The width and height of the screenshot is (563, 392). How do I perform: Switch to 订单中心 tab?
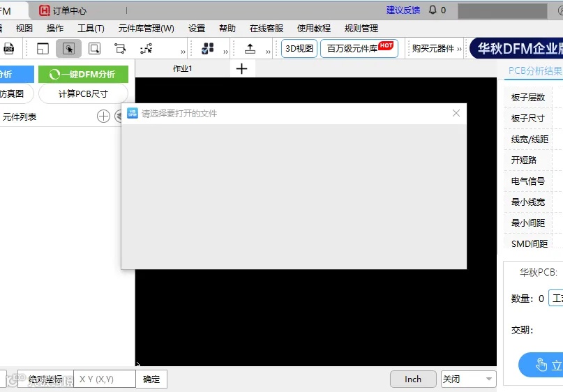pyautogui.click(x=63, y=10)
